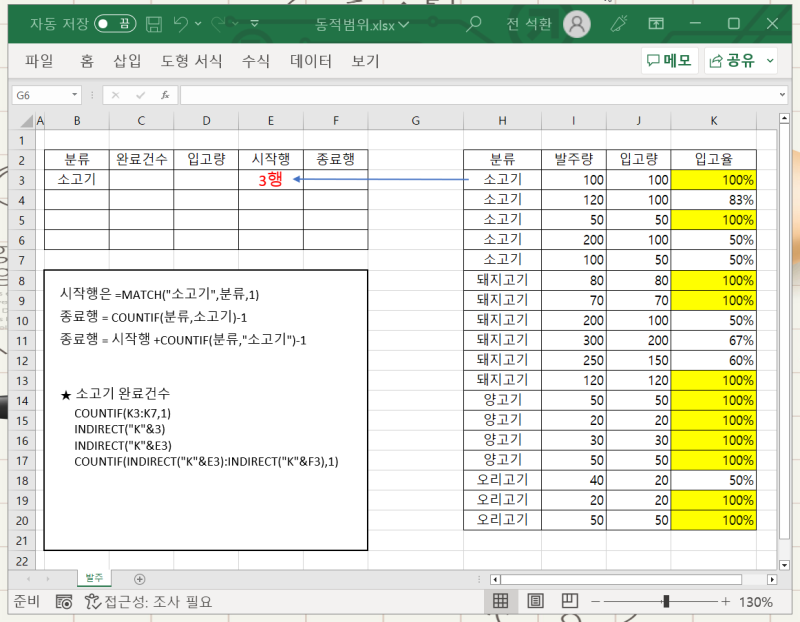The height and width of the screenshot is (622, 800).
Task: Open the 수식 tab
Action: pyautogui.click(x=256, y=61)
